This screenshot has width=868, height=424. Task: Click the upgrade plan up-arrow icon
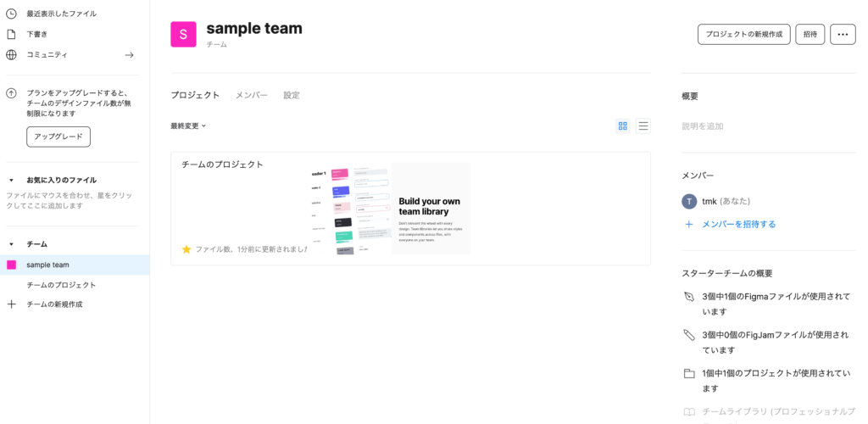click(x=11, y=93)
